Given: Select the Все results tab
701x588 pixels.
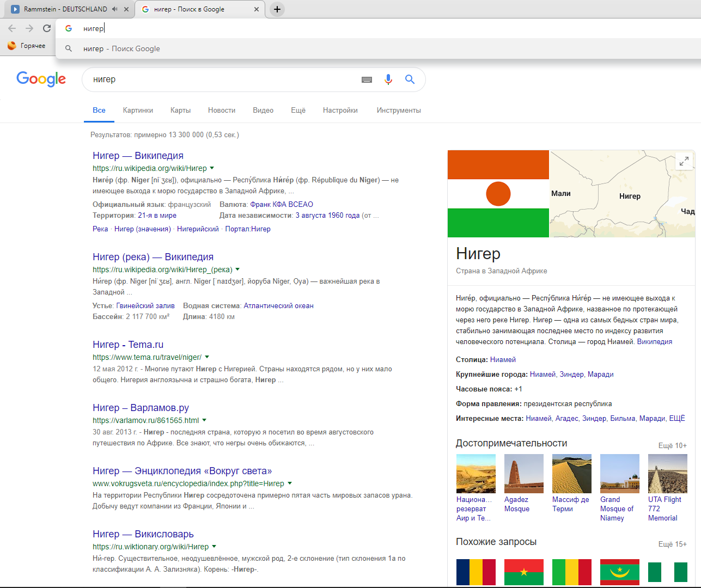Looking at the screenshot, I should [x=99, y=110].
